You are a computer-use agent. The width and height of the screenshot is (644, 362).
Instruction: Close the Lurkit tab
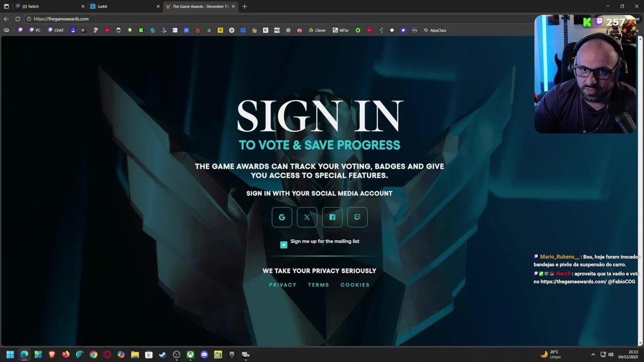158,7
